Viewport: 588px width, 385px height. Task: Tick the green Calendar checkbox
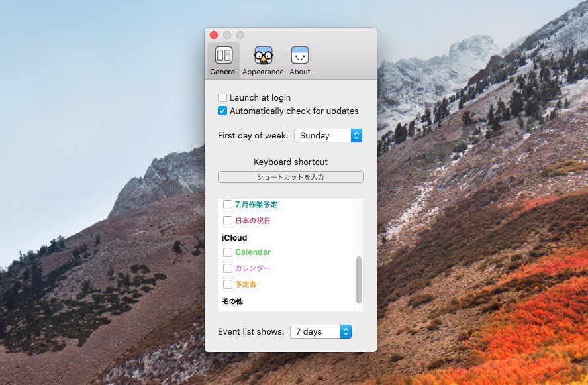point(228,252)
